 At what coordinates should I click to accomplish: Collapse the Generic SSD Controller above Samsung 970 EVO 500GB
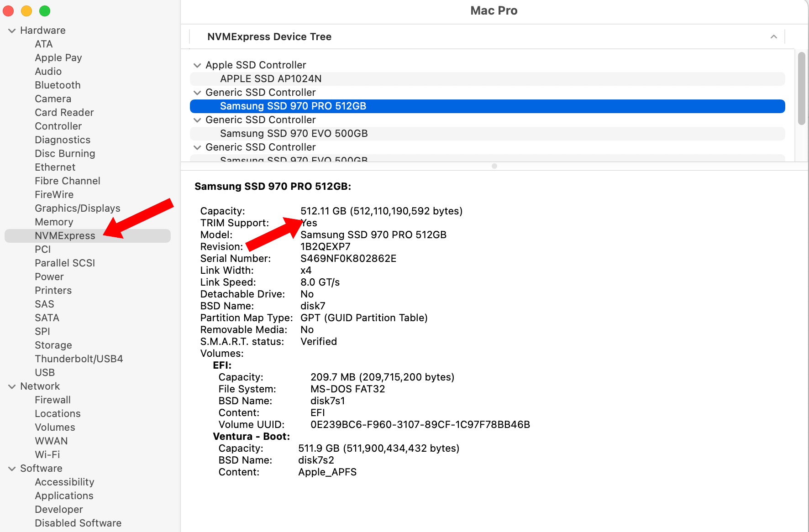197,120
